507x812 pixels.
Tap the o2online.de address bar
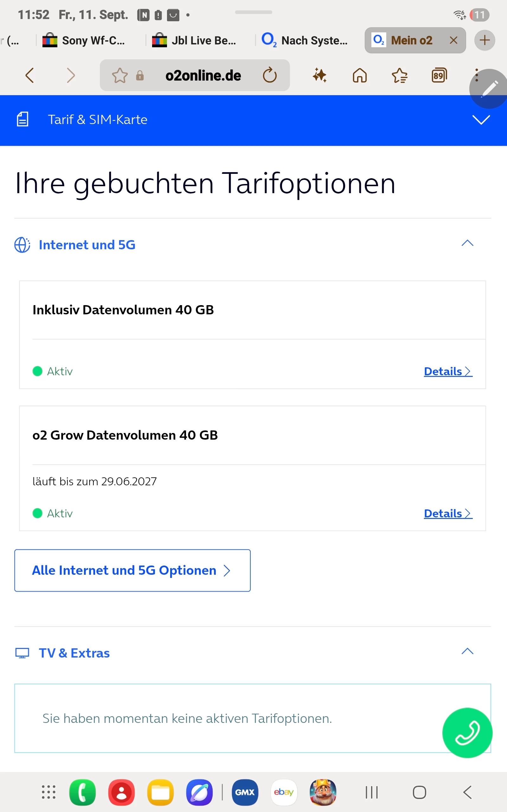point(203,75)
